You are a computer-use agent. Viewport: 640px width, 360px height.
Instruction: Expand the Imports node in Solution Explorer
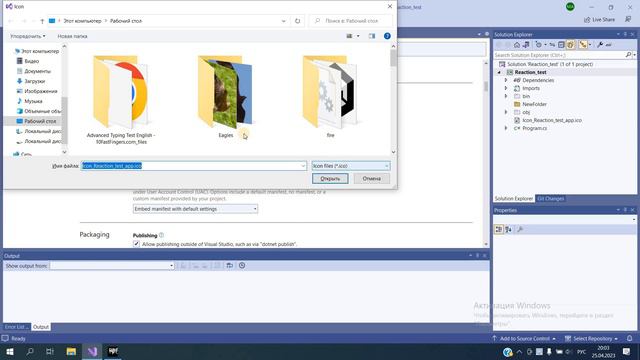coord(506,88)
